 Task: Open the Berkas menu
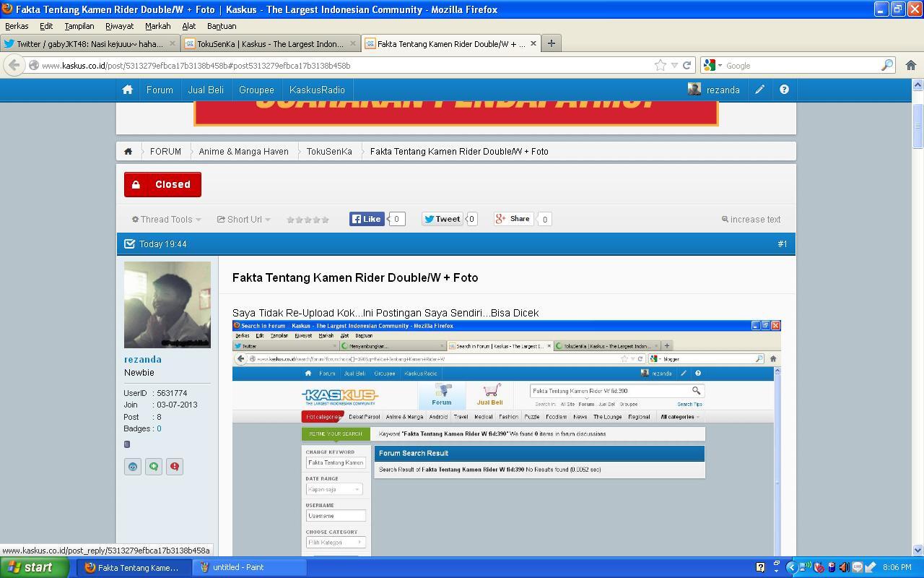[x=17, y=26]
